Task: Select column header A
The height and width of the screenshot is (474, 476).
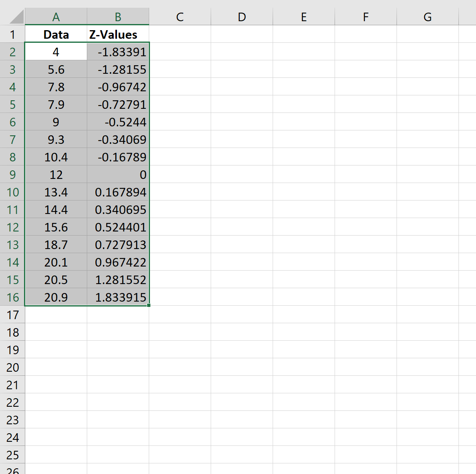Action: (55, 17)
